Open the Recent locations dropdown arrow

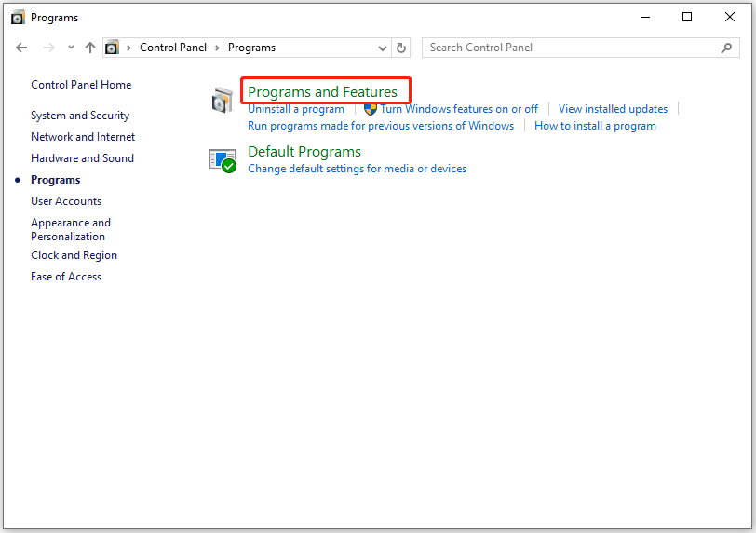click(72, 48)
